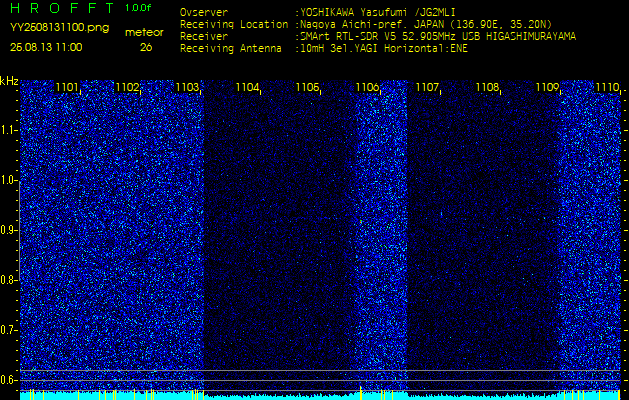Click the 1104 time marker
Viewport: 629px width, 400px height.
pyautogui.click(x=247, y=87)
